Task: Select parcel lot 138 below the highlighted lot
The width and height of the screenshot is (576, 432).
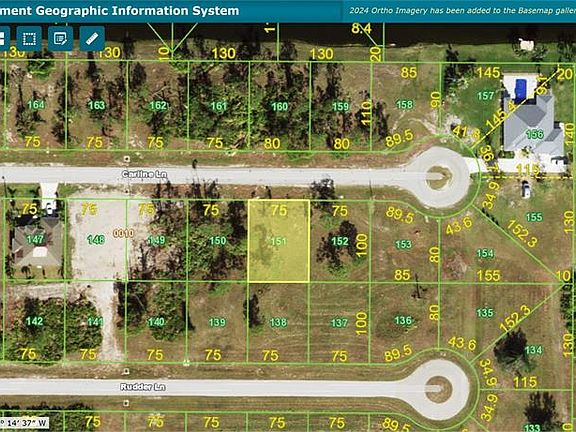Action: coord(278,323)
